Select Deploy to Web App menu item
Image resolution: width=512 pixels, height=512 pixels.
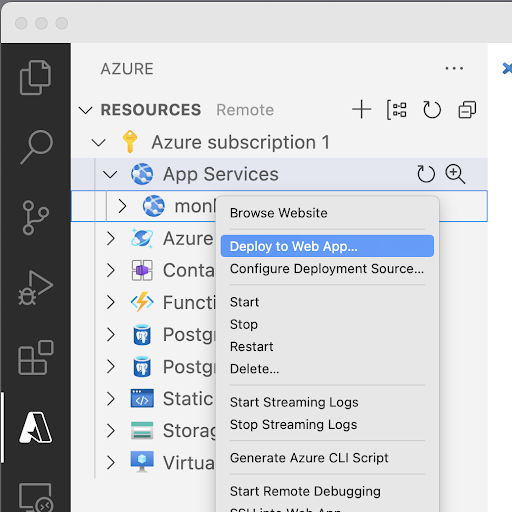click(x=327, y=246)
